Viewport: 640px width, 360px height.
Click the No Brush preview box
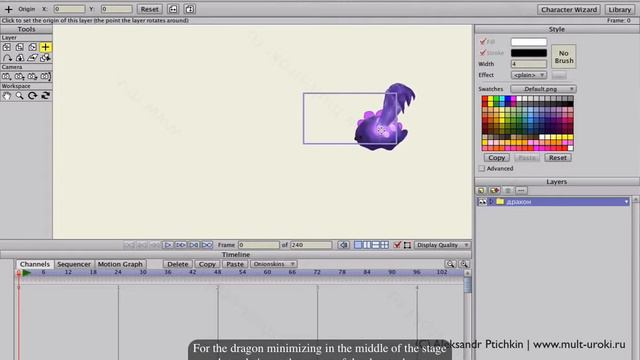(x=564, y=57)
